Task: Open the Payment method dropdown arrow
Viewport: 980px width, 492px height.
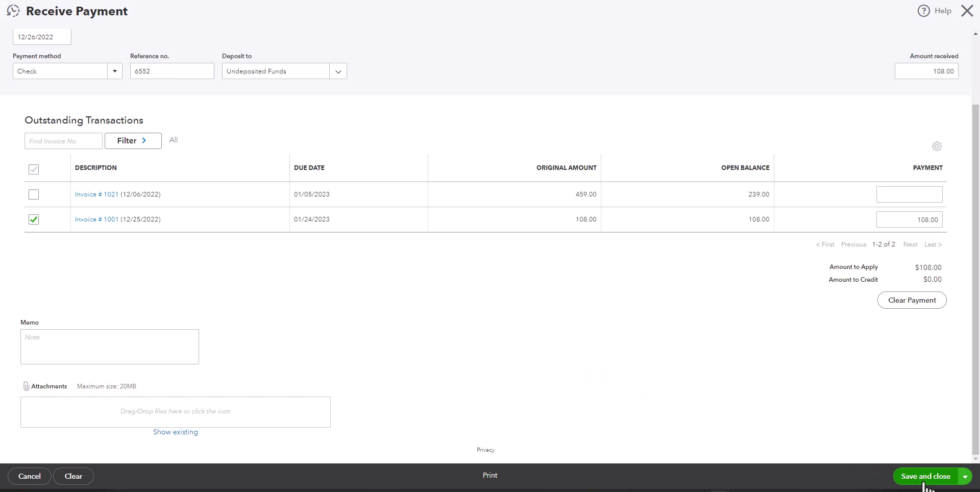Action: point(115,71)
